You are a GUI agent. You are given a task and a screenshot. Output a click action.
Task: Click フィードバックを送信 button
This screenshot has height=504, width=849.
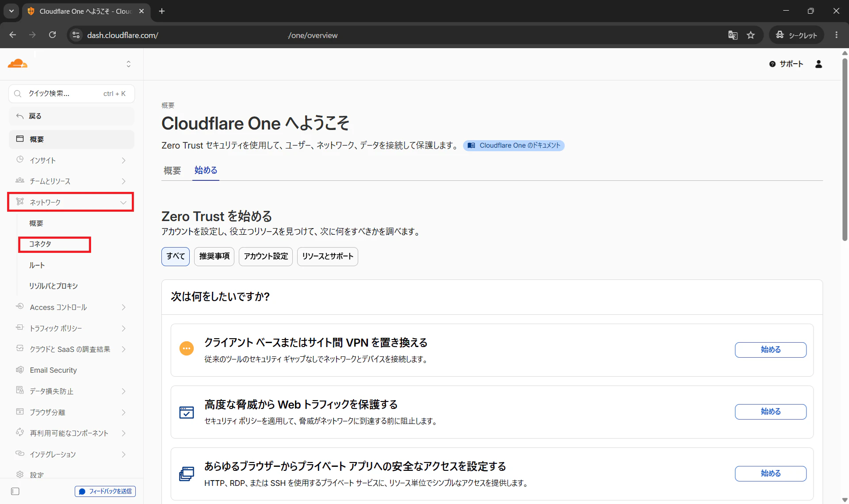105,491
